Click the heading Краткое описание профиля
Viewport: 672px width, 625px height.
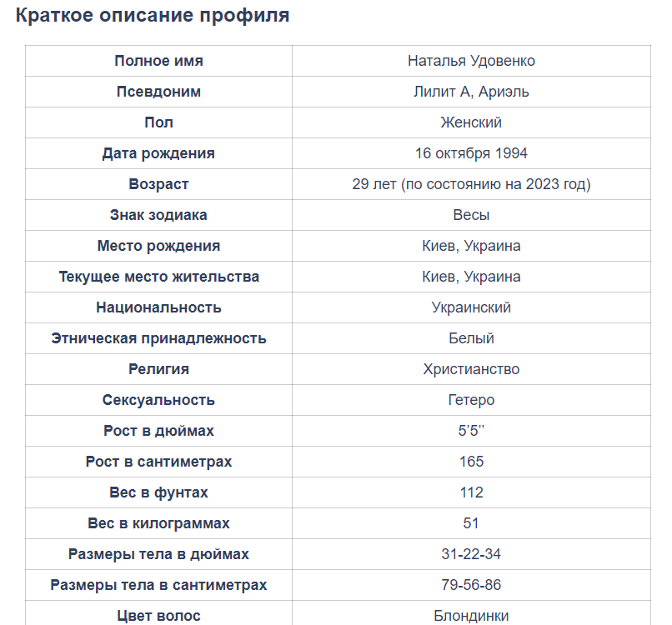pyautogui.click(x=153, y=16)
